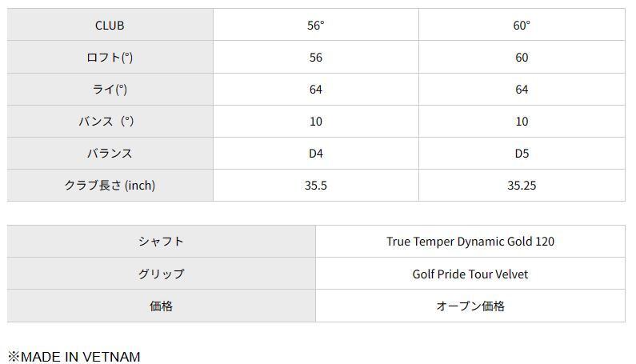
Task: Click the シャフト row label
Action: tap(161, 241)
